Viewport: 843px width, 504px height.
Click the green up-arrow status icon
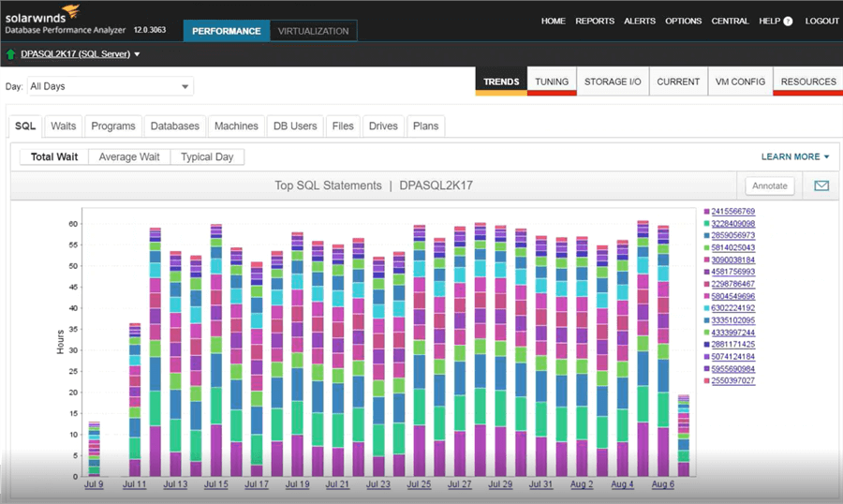(x=10, y=53)
